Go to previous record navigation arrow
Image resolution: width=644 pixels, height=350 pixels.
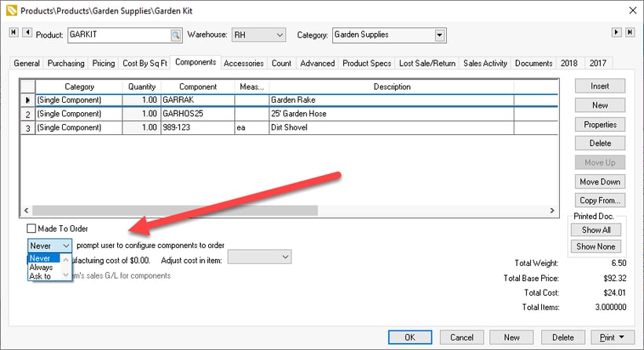27,32
